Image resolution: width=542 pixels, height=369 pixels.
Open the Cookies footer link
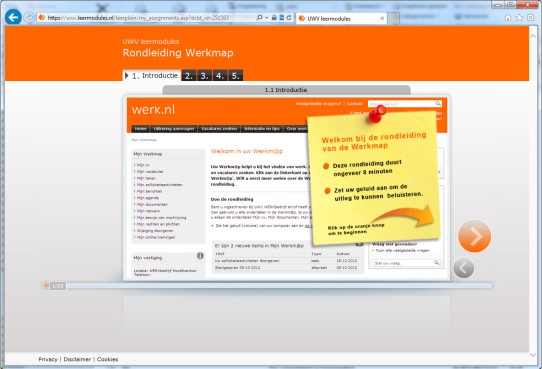pyautogui.click(x=108, y=359)
